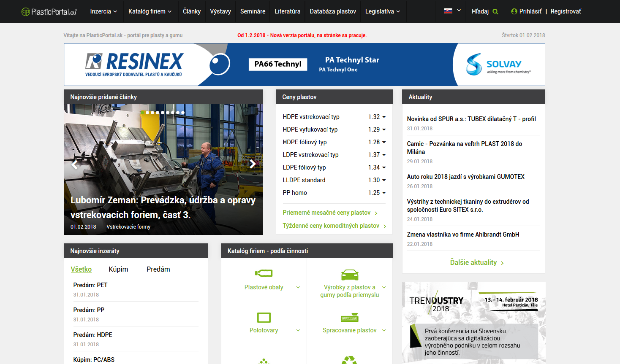Click the Slovak flag language icon
Image resolution: width=620 pixels, height=364 pixels.
[448, 11]
